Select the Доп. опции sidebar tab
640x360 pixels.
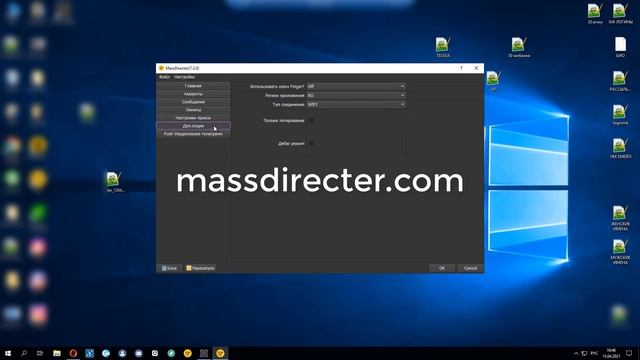pos(193,126)
